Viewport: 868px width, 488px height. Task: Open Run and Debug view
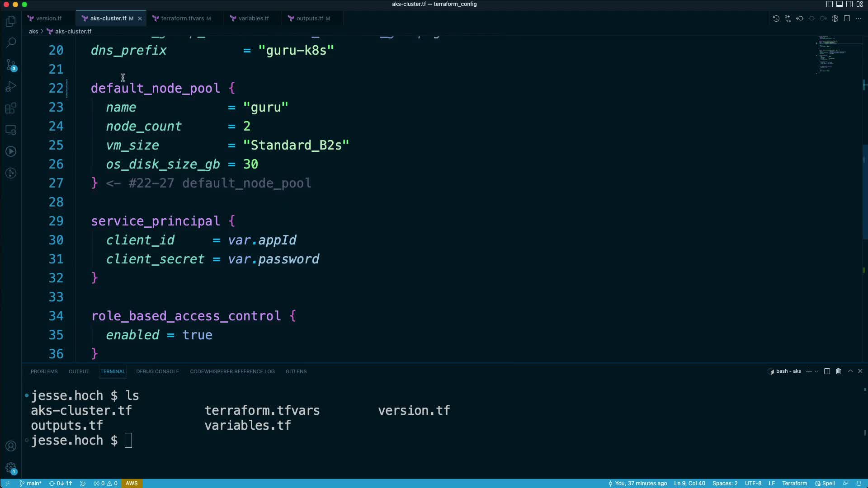[11, 86]
